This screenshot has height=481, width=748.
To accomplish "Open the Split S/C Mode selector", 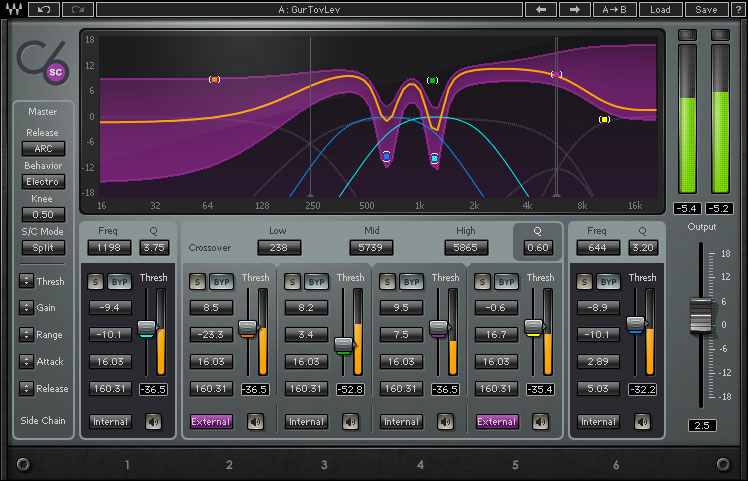I will 43,247.
